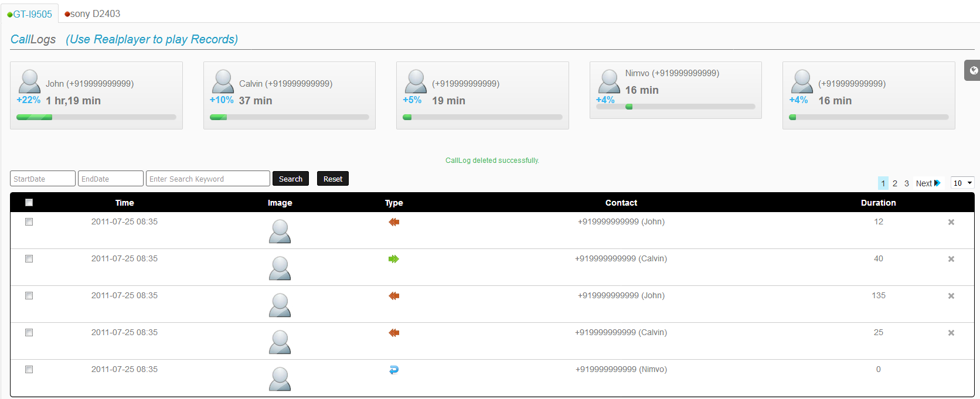The height and width of the screenshot is (399, 980).
Task: Click the Next page arrow icon
Action: click(x=937, y=183)
